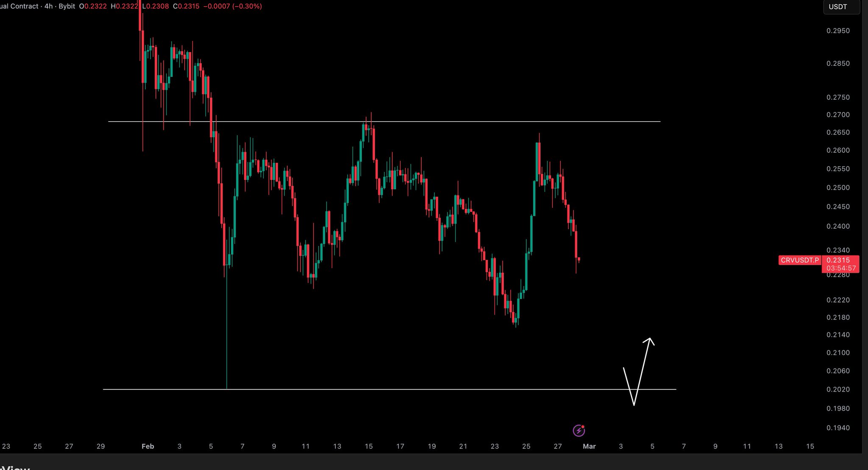This screenshot has height=470, width=868.
Task: Click the 0.2950 price scale label
Action: (x=838, y=31)
